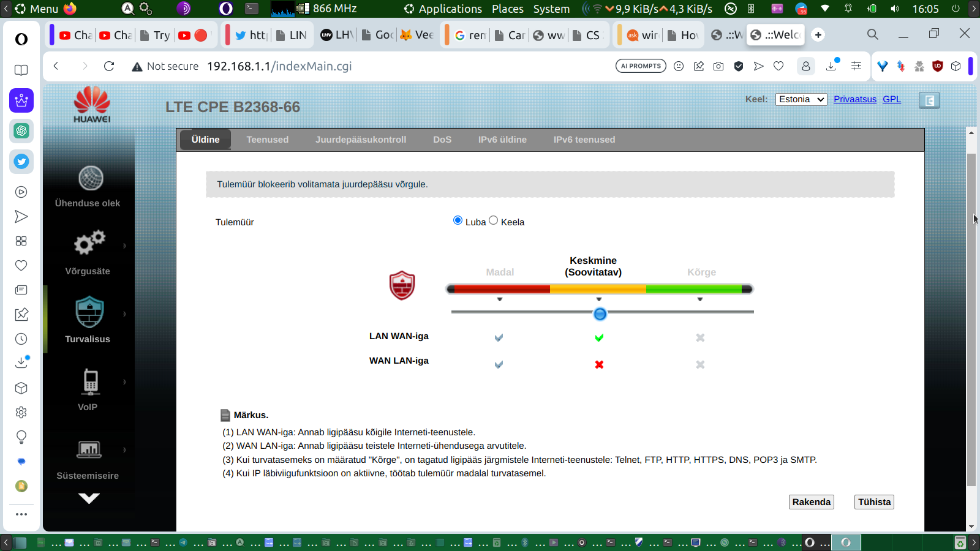Expand the VoIP submenu arrow
Screen dimensions: 980x551
point(125,382)
